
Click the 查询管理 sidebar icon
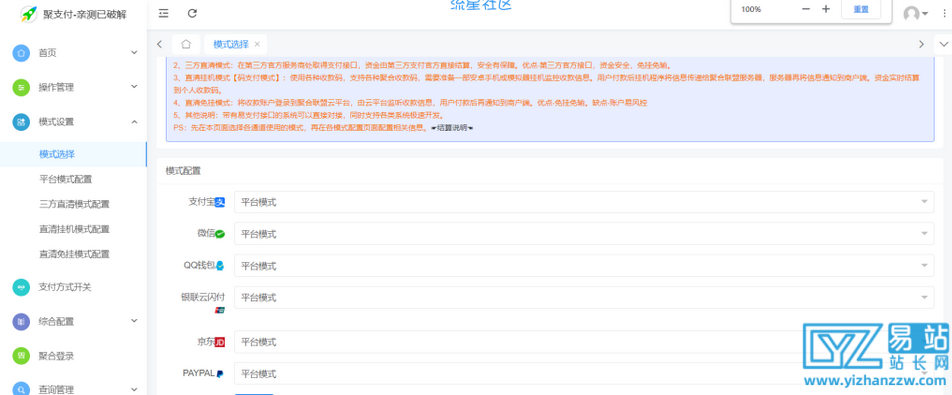coord(21,389)
